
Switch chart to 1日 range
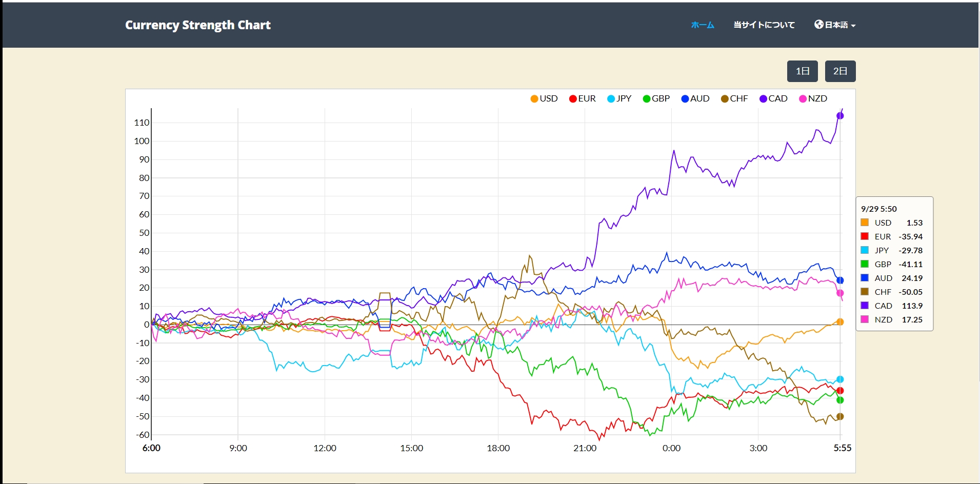pyautogui.click(x=802, y=71)
